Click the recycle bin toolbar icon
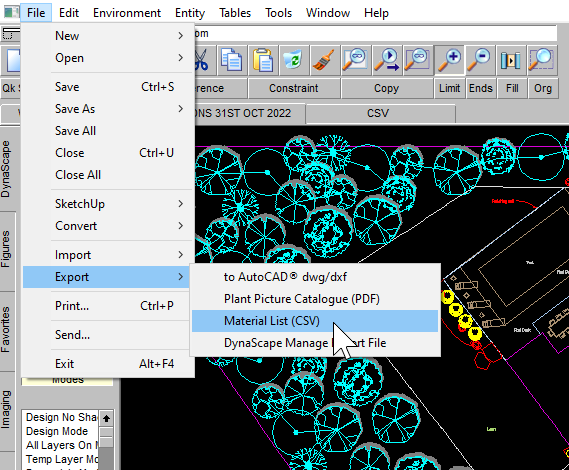 coord(294,60)
